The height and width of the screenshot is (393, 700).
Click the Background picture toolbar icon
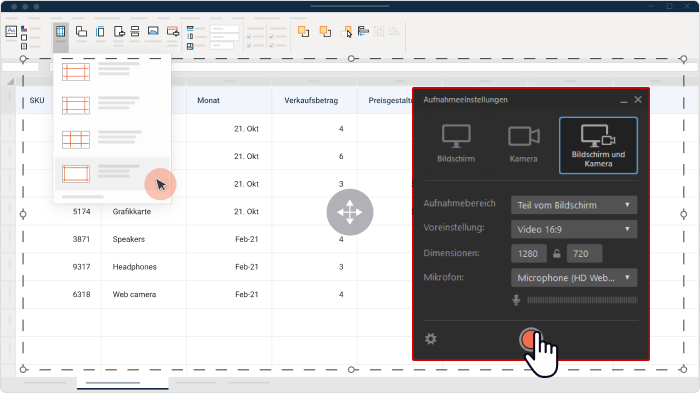(x=153, y=31)
